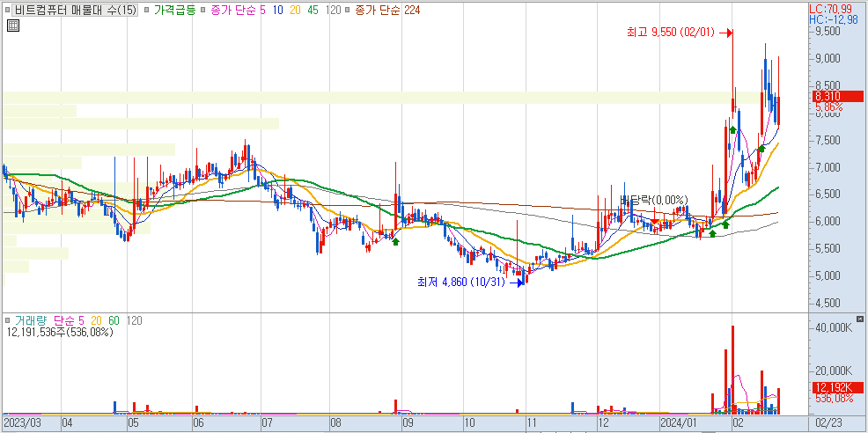The height and width of the screenshot is (433, 868).
Task: Select the green 60 volume average period
Action: [x=114, y=320]
